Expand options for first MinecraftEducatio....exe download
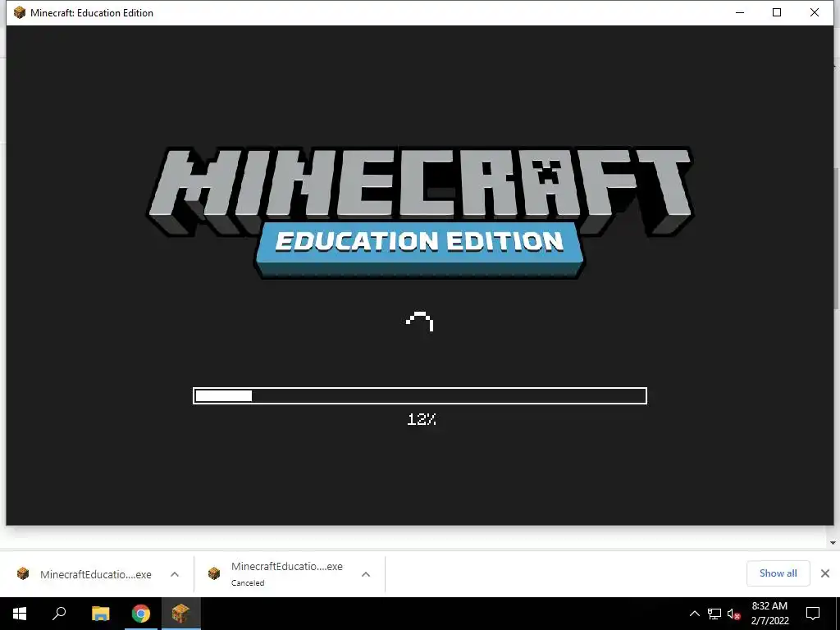This screenshot has width=840, height=630. point(175,574)
